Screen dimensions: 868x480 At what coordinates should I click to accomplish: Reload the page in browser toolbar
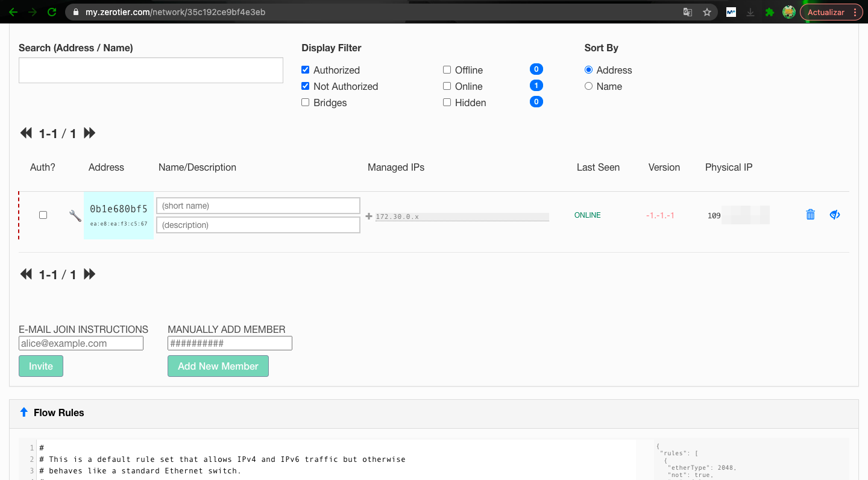pyautogui.click(x=52, y=12)
